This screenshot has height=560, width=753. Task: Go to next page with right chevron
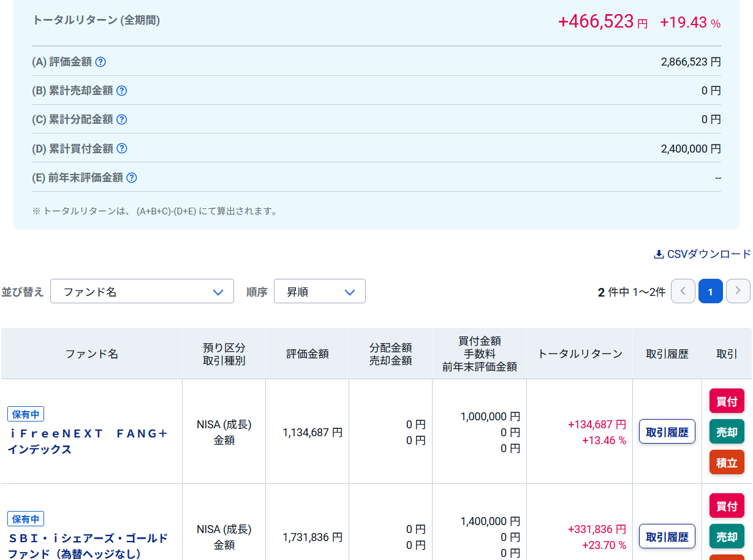pos(738,291)
